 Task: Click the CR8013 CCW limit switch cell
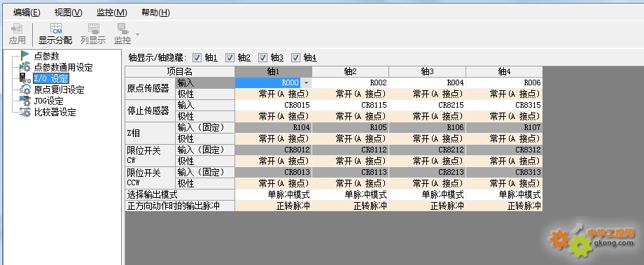click(x=273, y=172)
